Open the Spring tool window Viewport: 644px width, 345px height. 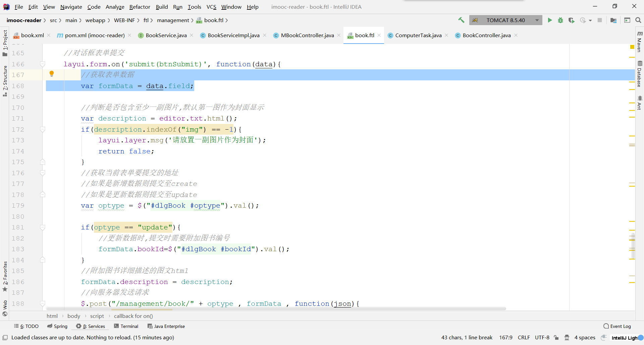coord(57,326)
